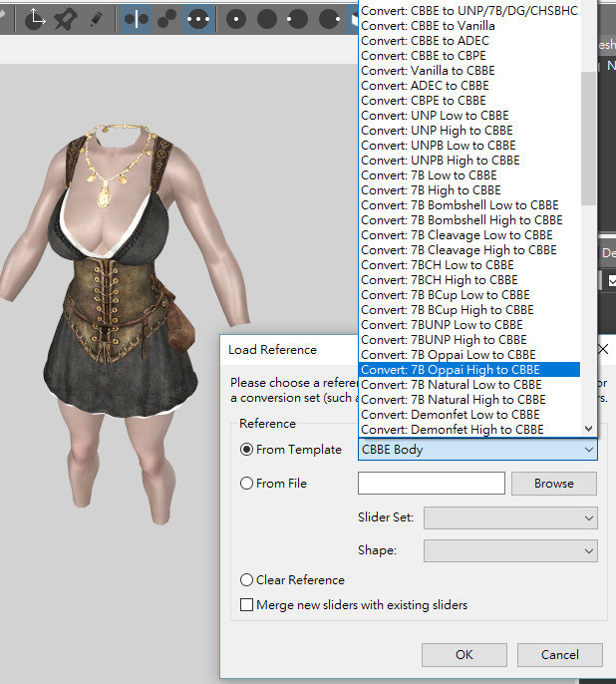This screenshot has width=616, height=684.
Task: Pick Convert: CBPE to CBBE
Action: 469,101
